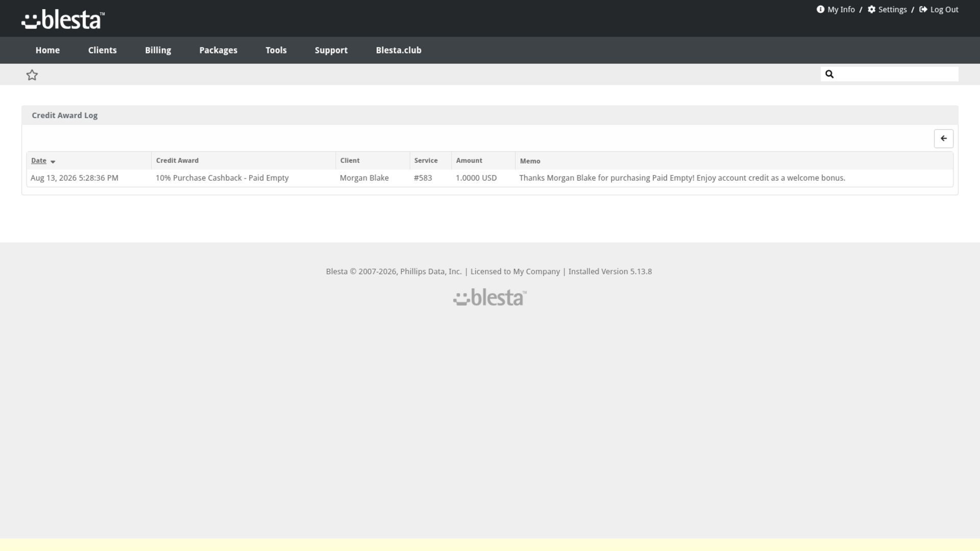Click the Client column header

coord(350,160)
